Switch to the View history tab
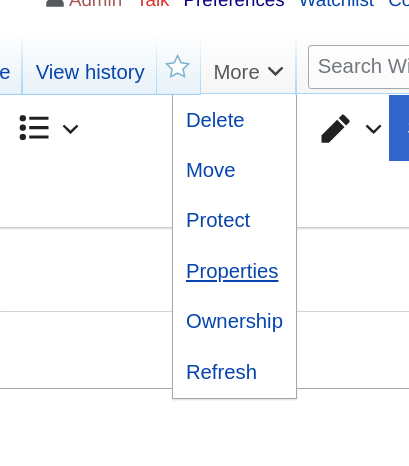Viewport: 409px width, 466px height. tap(90, 72)
